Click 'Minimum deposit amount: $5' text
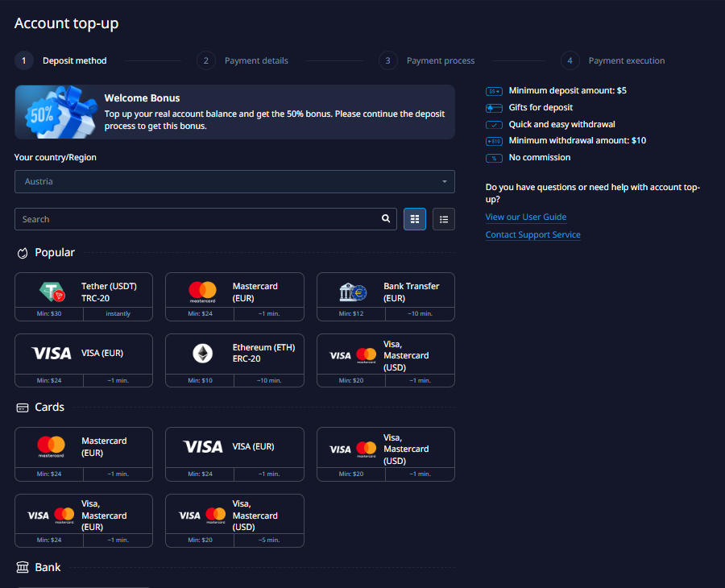725x588 pixels. pos(567,90)
